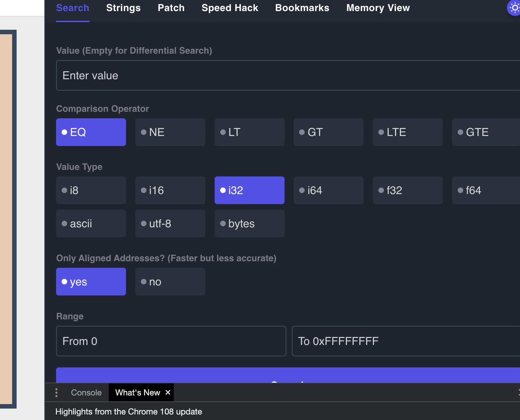Pick the LTE comparison operator
Image resolution: width=520 pixels, height=420 pixels.
tap(408, 132)
